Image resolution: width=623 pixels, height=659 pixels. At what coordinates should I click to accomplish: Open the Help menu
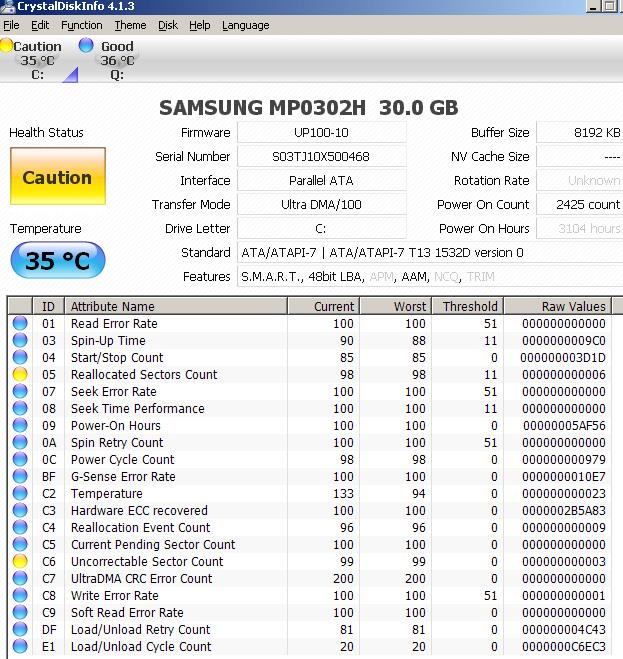199,25
